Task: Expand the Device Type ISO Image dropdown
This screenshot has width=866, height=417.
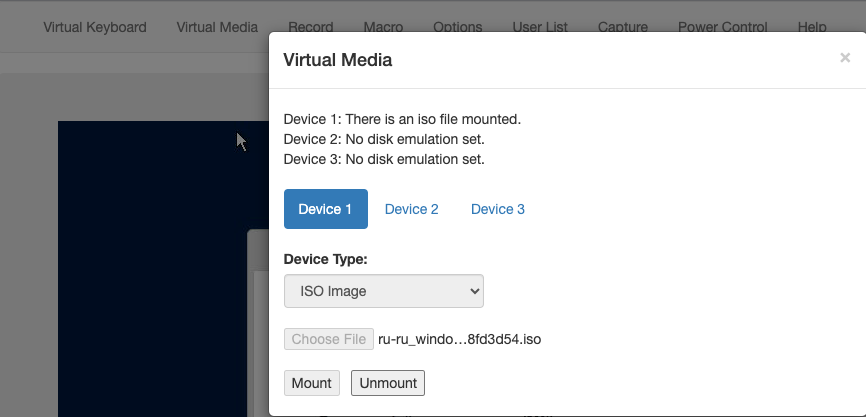Action: [x=384, y=291]
